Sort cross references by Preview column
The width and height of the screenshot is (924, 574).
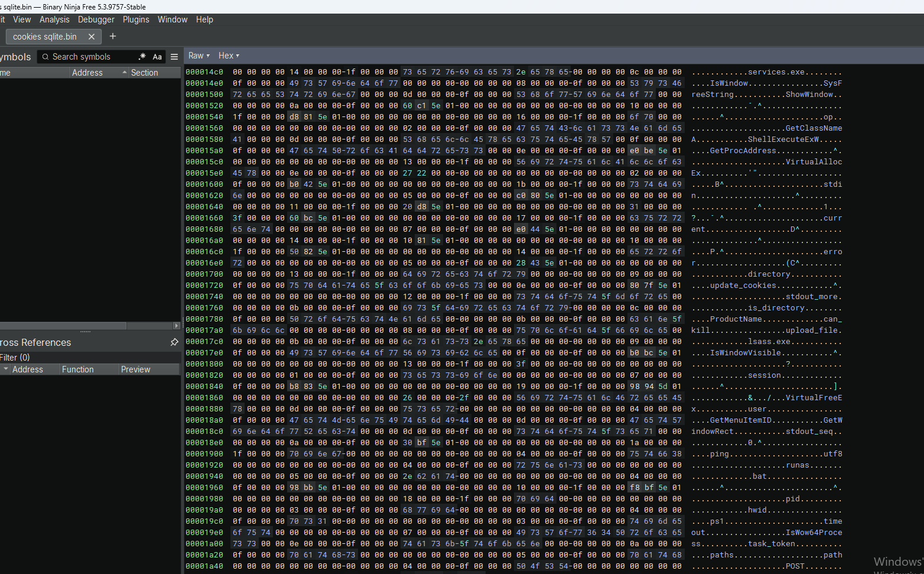149,369
